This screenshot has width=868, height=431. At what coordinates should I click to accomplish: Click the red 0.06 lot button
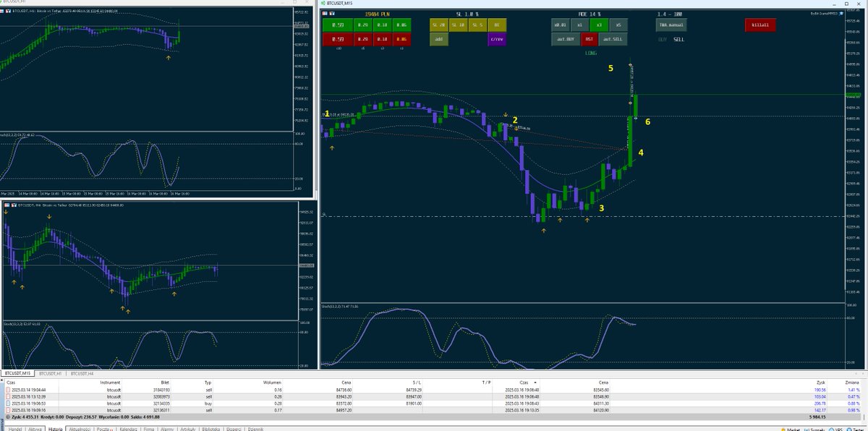(x=401, y=40)
